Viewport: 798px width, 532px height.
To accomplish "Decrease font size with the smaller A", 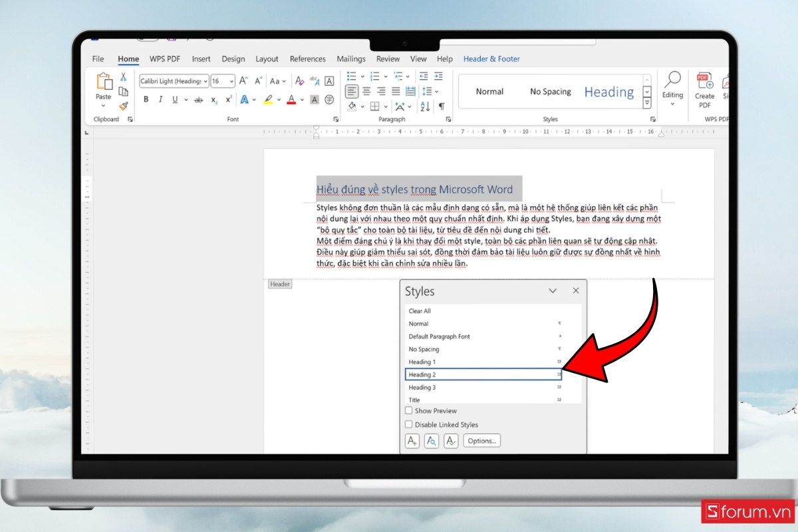I will click(x=257, y=81).
